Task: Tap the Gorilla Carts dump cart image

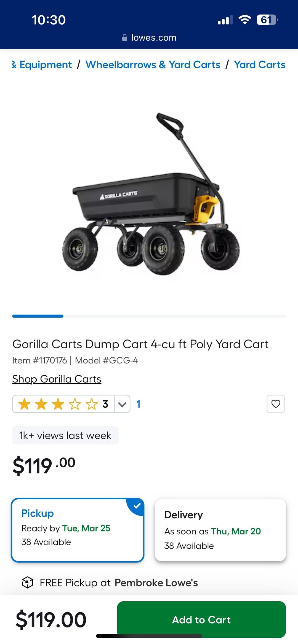Action: pos(151,194)
